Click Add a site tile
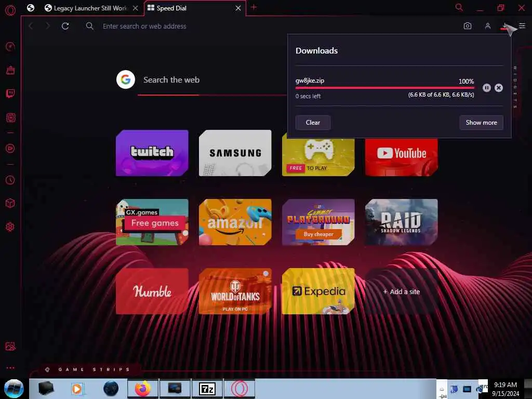 pos(402,291)
